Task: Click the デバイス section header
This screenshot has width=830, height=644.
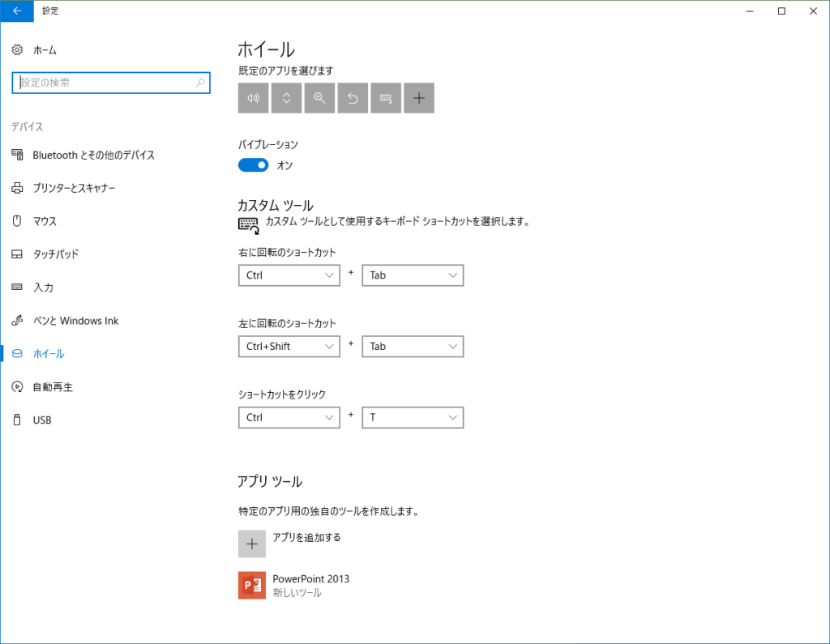Action: 27,126
